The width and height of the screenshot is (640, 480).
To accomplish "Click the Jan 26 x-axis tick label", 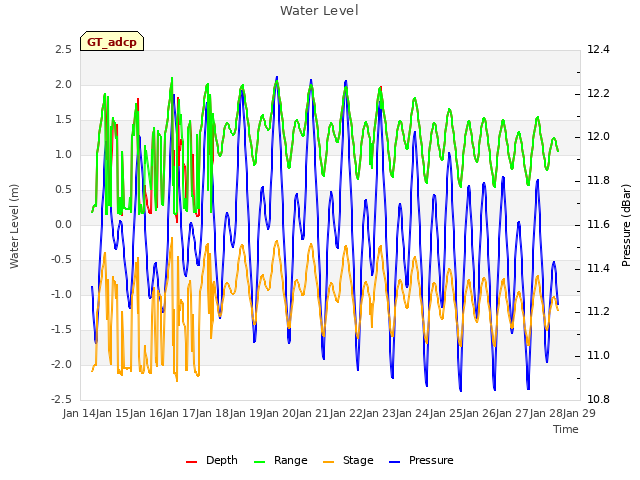I will pyautogui.click(x=479, y=413).
